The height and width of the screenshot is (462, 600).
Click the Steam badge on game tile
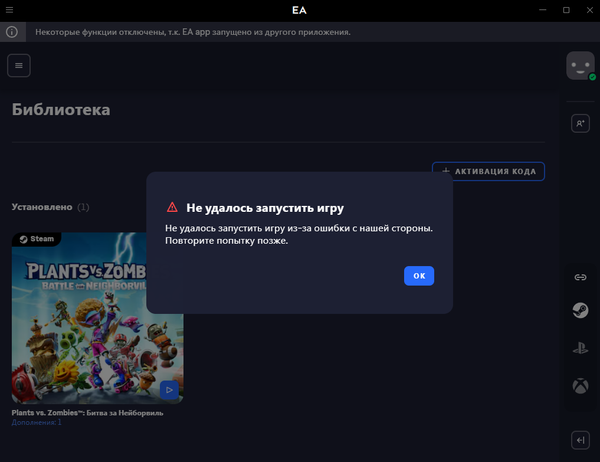(35, 239)
